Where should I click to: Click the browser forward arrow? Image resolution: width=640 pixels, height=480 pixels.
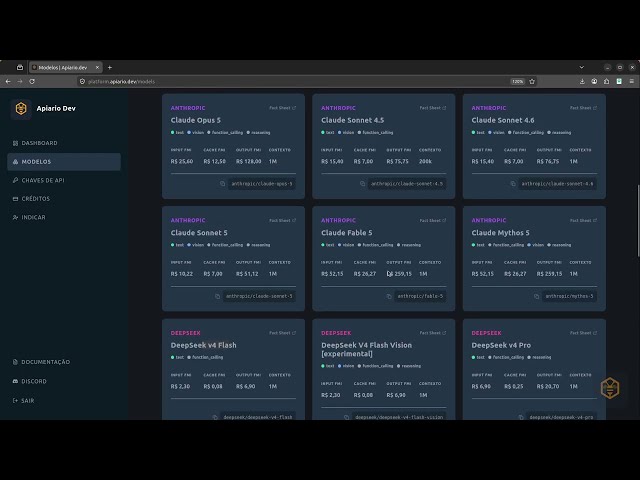click(20, 82)
